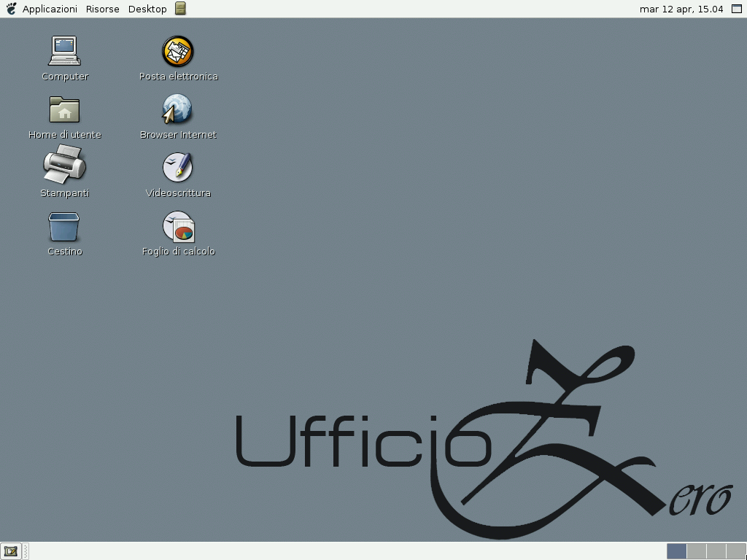Select the Cestino trash icon

click(64, 227)
